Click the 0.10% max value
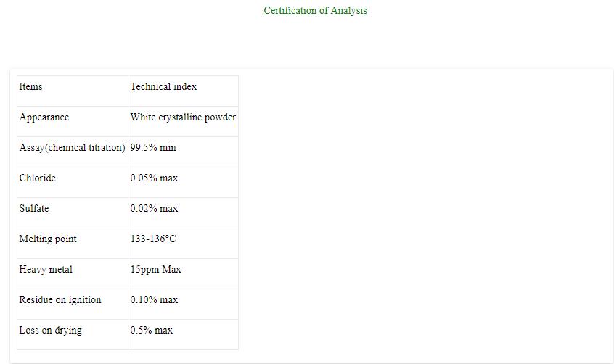The height and width of the screenshot is (364, 614). tap(154, 300)
